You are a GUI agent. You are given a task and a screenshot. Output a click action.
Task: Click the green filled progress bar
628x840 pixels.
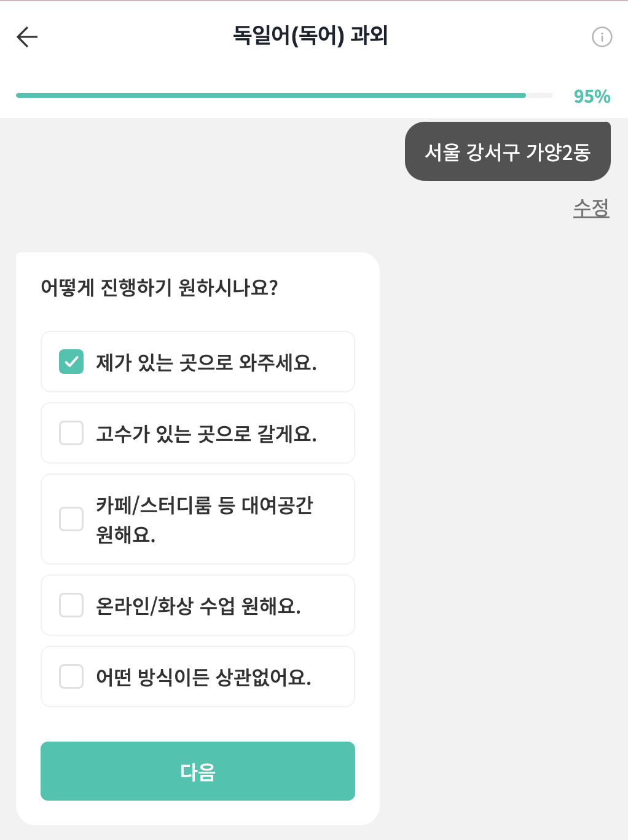point(271,95)
